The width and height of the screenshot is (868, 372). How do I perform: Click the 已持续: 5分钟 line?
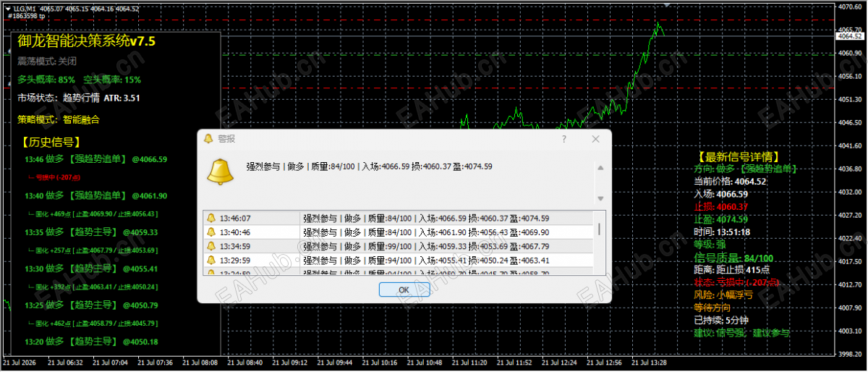click(721, 320)
